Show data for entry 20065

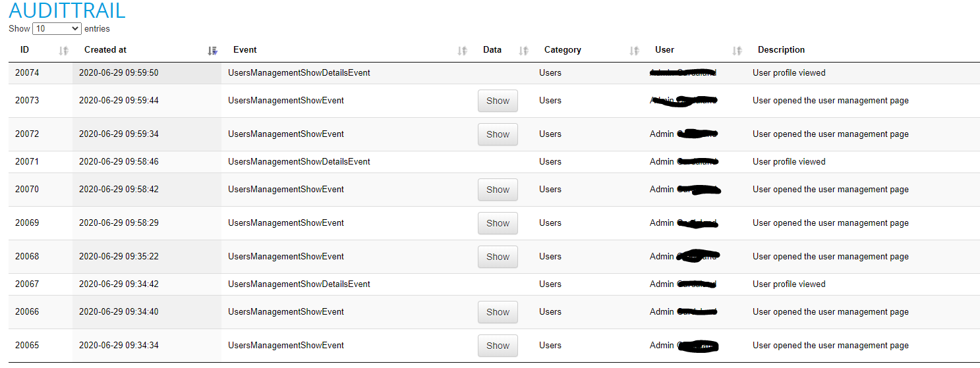point(498,346)
